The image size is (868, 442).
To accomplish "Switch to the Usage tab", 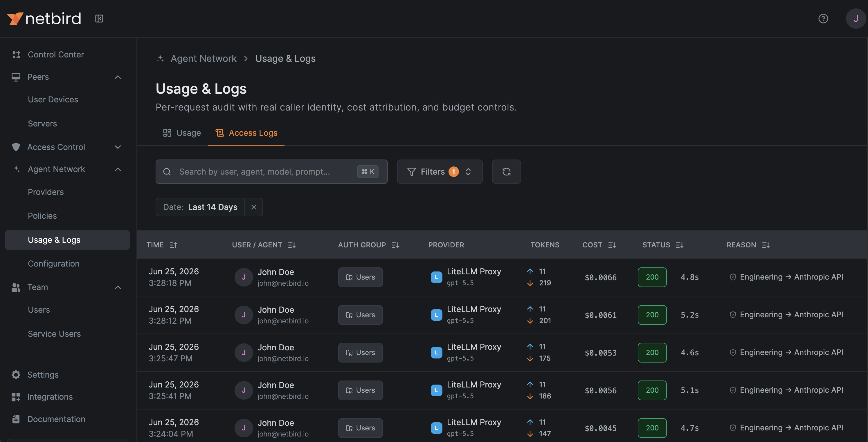I will click(x=182, y=133).
